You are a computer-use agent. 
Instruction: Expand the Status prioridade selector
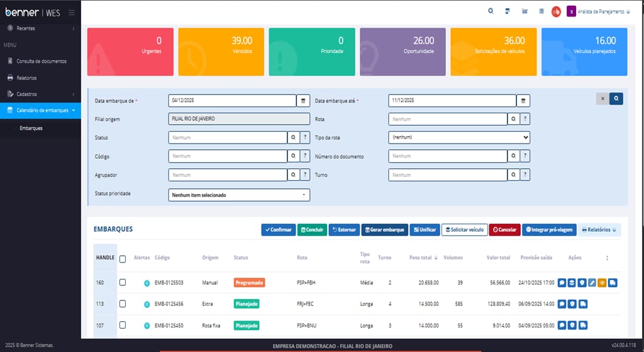pyautogui.click(x=239, y=195)
